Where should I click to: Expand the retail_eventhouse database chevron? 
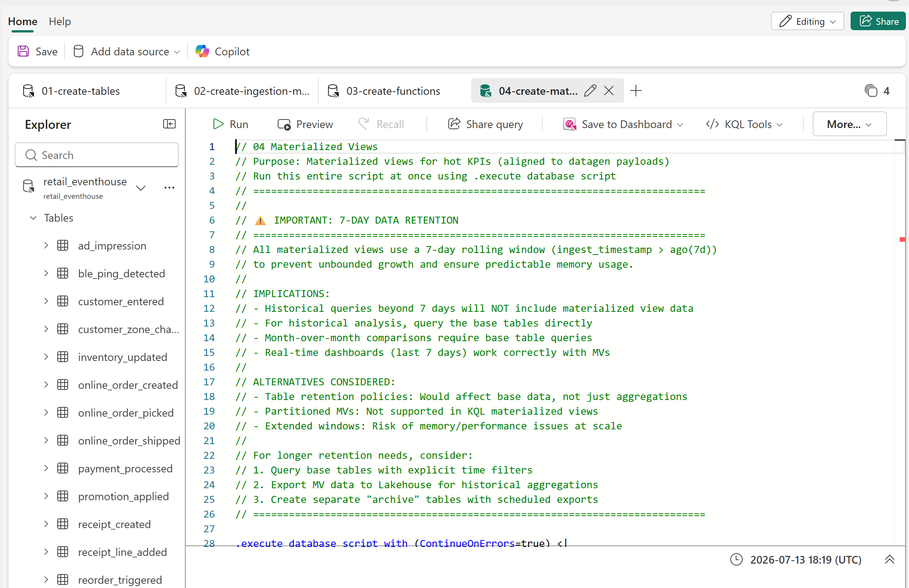pyautogui.click(x=141, y=188)
